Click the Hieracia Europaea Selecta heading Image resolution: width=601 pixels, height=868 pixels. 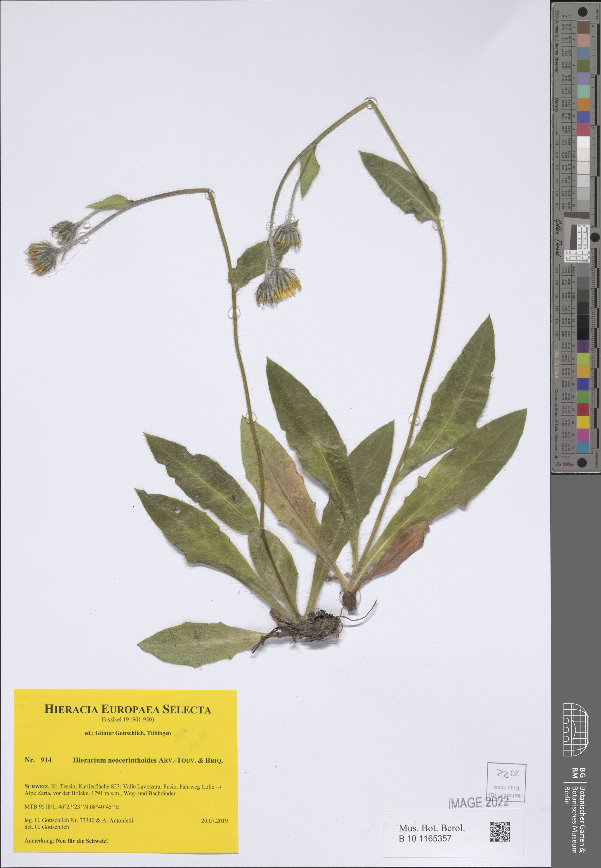[x=128, y=709]
